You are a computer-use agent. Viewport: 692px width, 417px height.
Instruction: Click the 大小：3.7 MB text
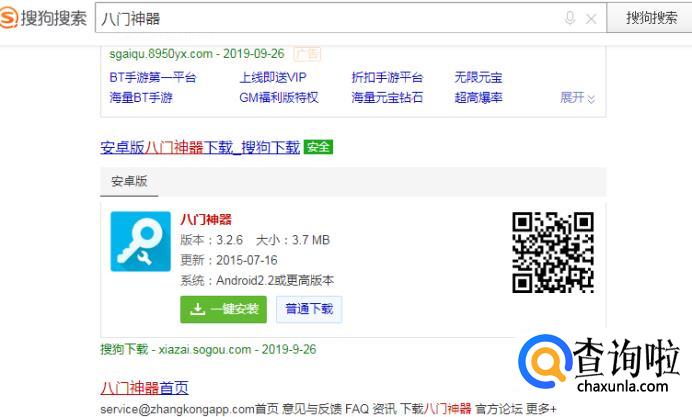pos(293,240)
